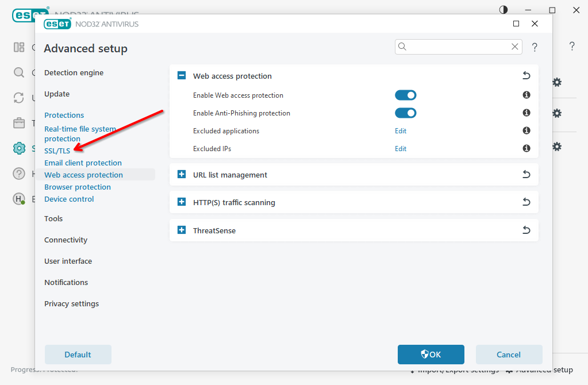Open Real-time file system protection
Viewport: 588px width, 385px height.
click(80, 134)
